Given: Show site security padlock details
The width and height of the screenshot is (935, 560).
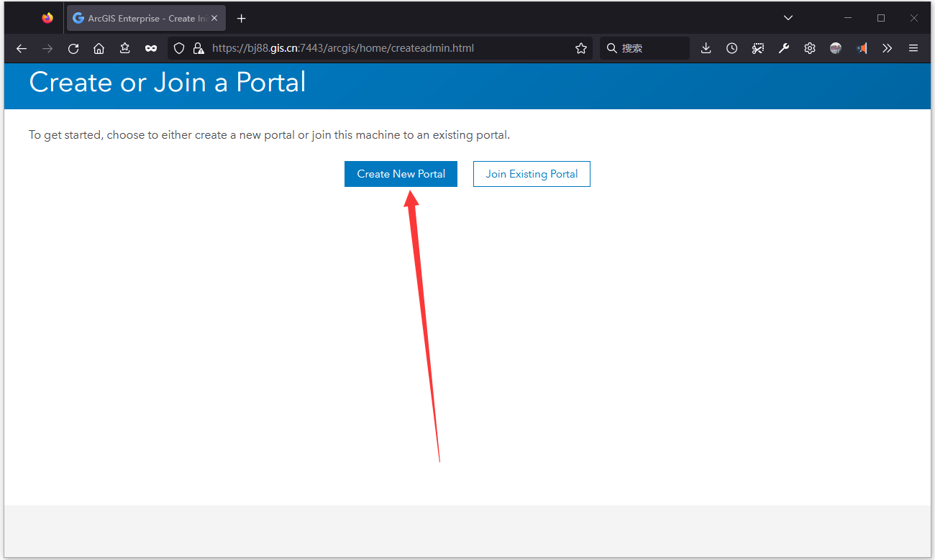Looking at the screenshot, I should tap(199, 48).
